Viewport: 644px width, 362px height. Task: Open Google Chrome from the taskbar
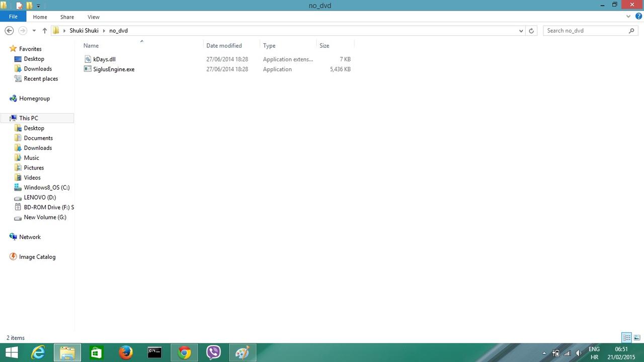[x=184, y=353]
